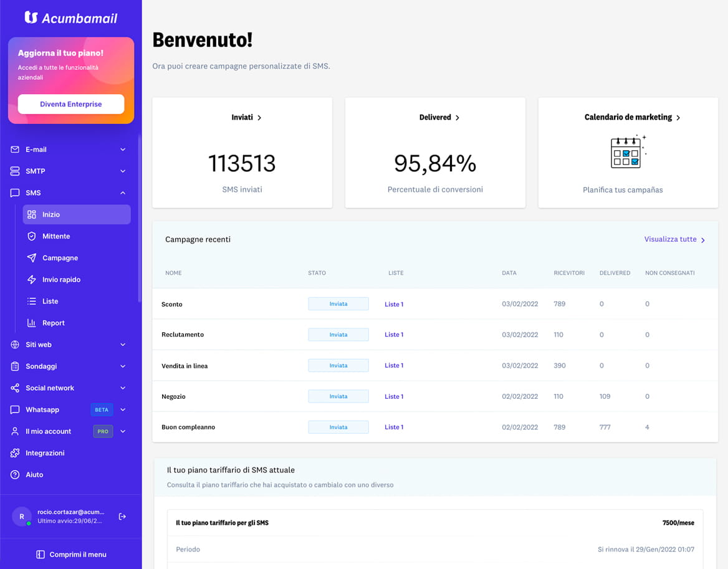The width and height of the screenshot is (728, 569).
Task: Click the Buon compleanno campaign name
Action: pyautogui.click(x=188, y=428)
